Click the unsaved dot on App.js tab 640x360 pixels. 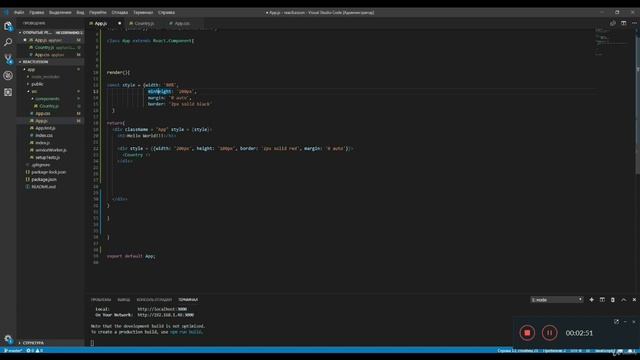tap(119, 23)
